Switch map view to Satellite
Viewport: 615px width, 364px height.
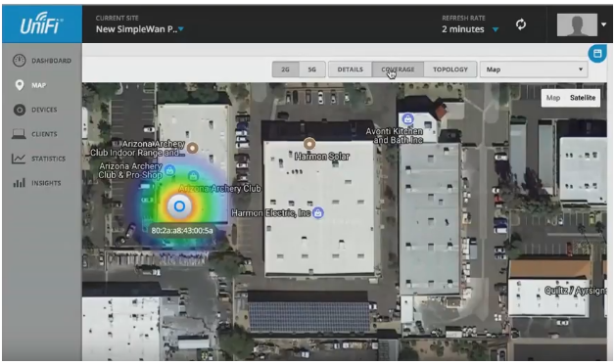(x=583, y=98)
